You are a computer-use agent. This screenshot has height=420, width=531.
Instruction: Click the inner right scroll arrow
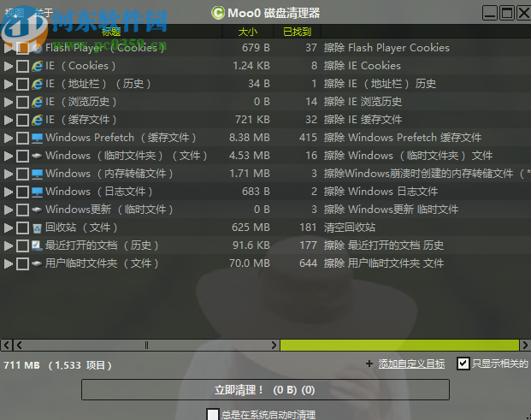tap(274, 345)
